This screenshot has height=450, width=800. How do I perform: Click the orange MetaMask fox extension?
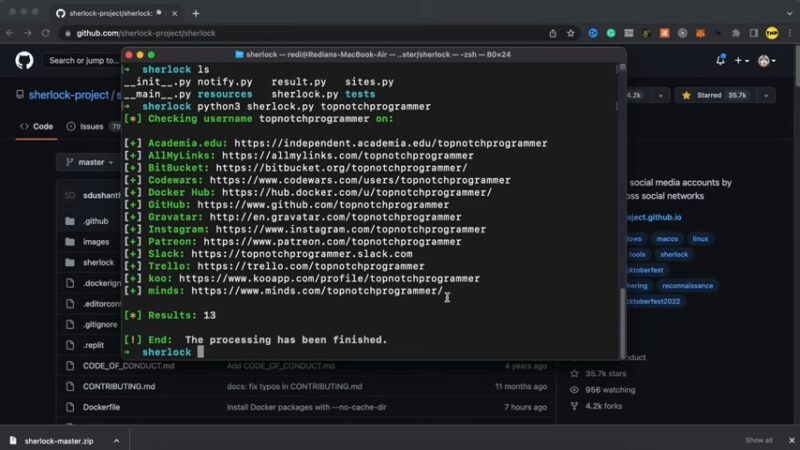point(701,33)
